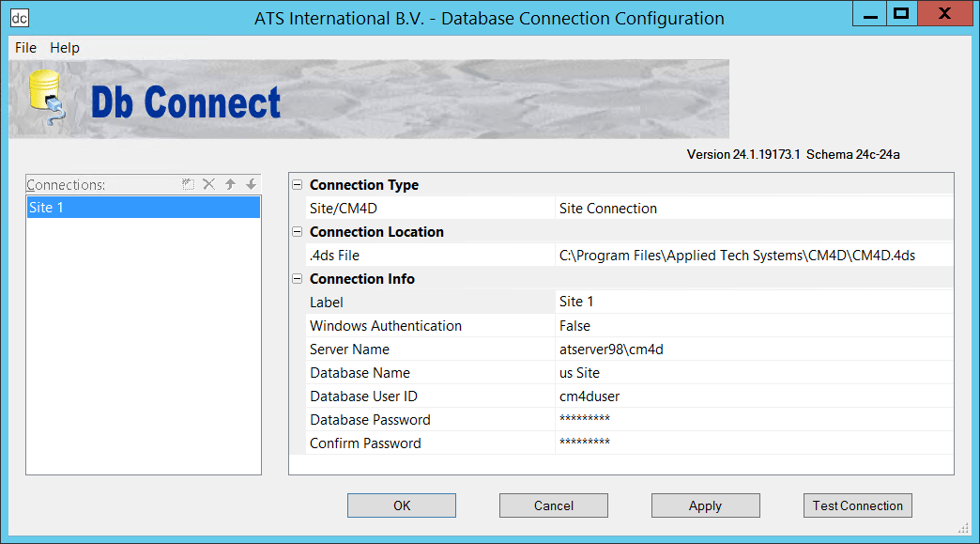Click the Db Connect database logo

coord(45,99)
